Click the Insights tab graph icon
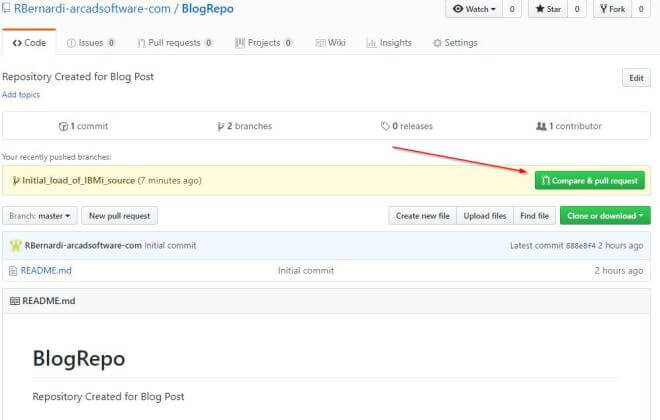Screen dimensions: 660x420 tap(371, 43)
